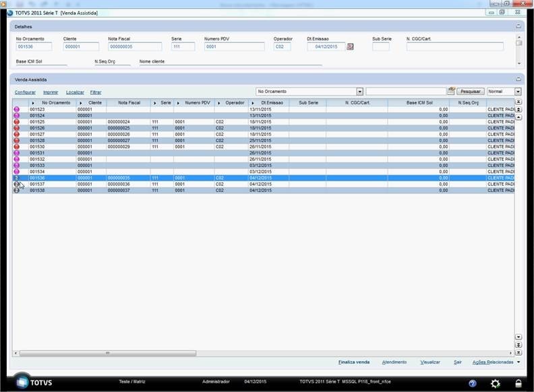
Task: Click horizontal scrollbar right arrow
Action: [x=510, y=353]
